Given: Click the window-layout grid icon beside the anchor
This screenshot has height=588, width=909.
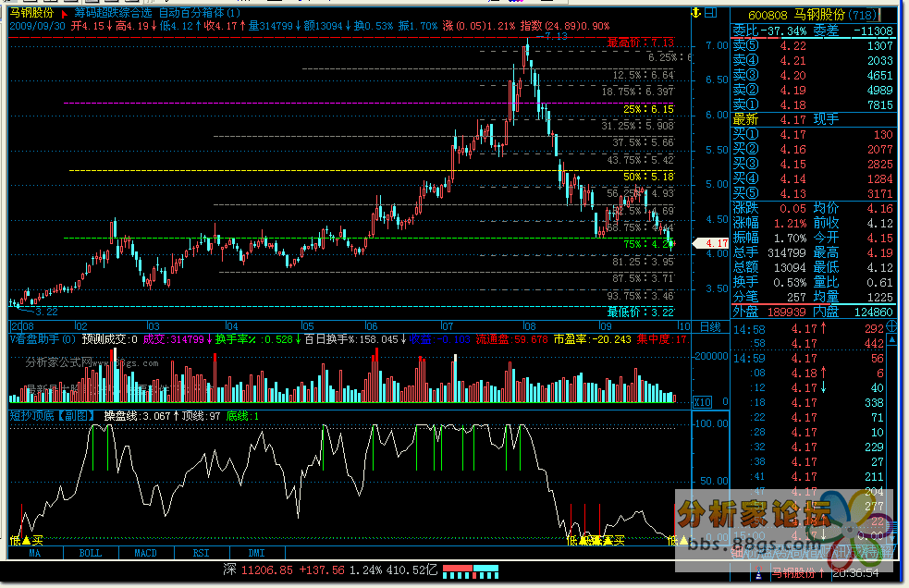Looking at the screenshot, I should [x=711, y=12].
